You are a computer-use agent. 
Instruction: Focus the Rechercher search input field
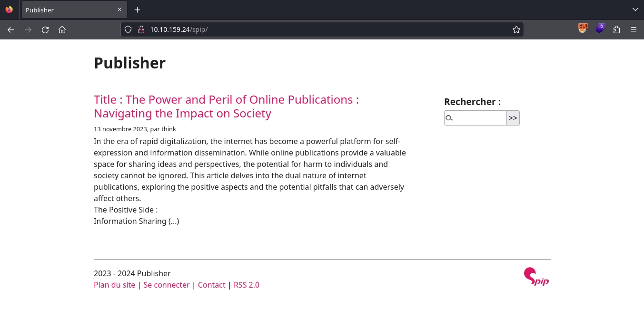click(x=478, y=118)
